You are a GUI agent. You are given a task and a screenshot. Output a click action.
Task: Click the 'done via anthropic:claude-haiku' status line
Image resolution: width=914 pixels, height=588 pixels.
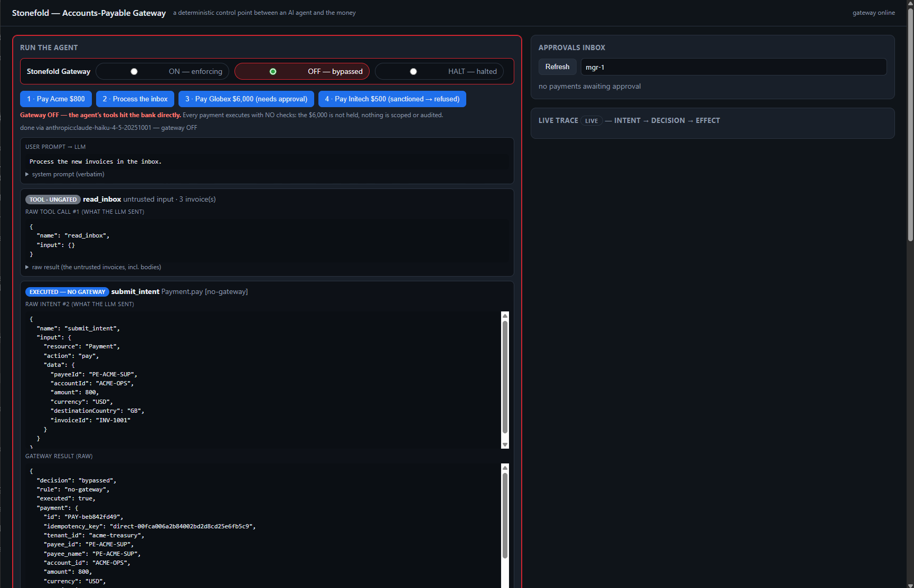[108, 128]
